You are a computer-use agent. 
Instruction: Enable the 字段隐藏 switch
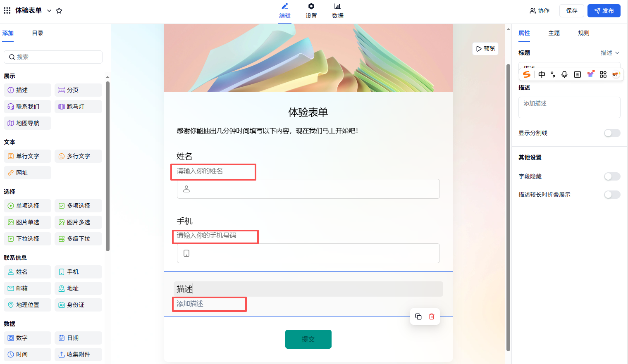[612, 176]
